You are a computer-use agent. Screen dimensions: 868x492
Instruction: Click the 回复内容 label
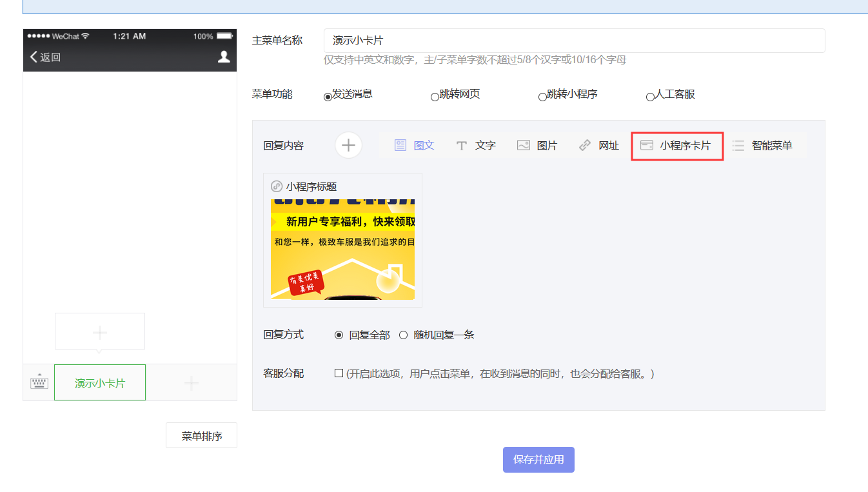click(x=283, y=145)
